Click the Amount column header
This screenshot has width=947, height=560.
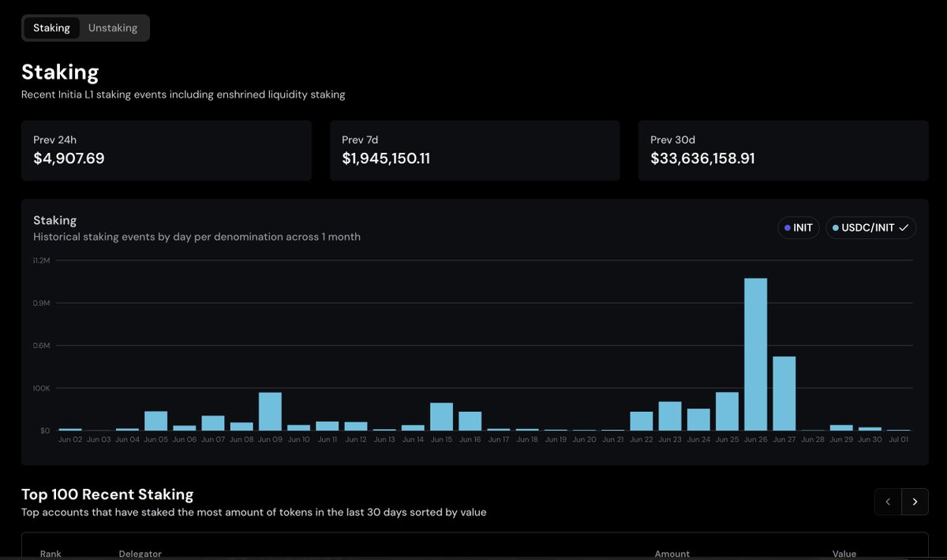672,554
